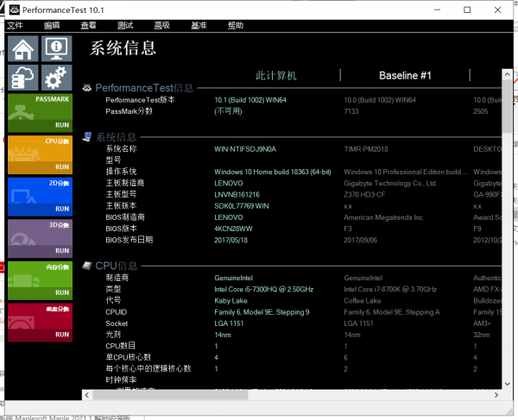The height and width of the screenshot is (420, 518).
Task: Open the 基准 menu
Action: click(x=199, y=25)
